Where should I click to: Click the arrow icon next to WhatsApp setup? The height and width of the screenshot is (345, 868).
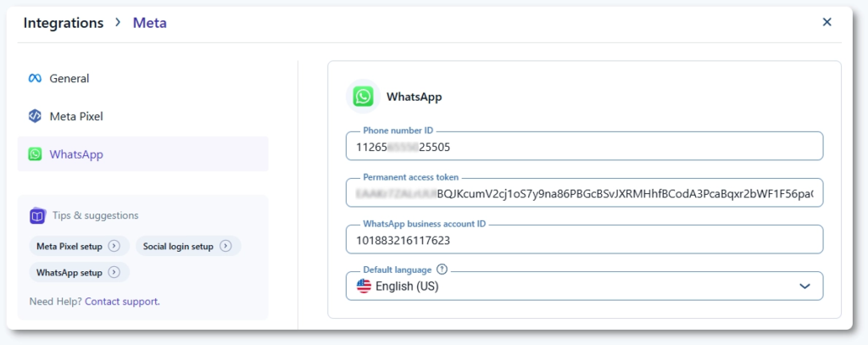click(114, 273)
